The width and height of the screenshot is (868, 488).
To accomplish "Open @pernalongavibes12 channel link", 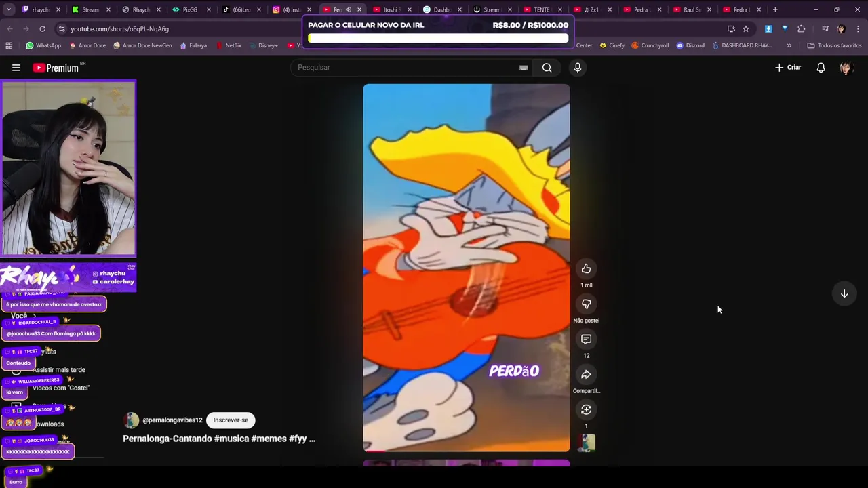I will tap(172, 420).
